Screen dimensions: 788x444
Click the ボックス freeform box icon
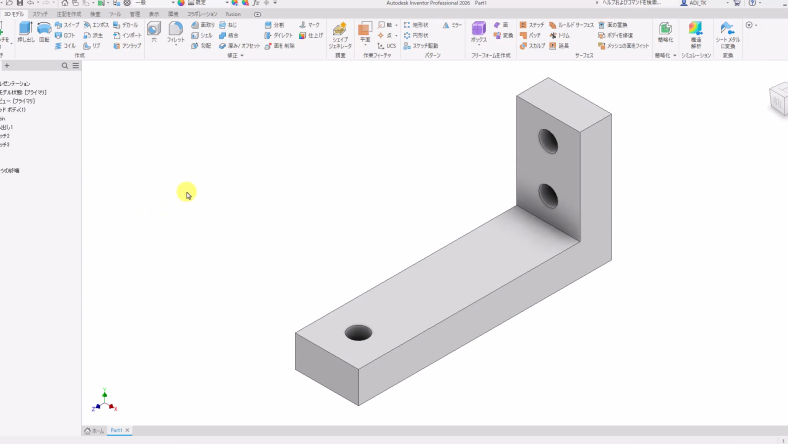tap(479, 31)
